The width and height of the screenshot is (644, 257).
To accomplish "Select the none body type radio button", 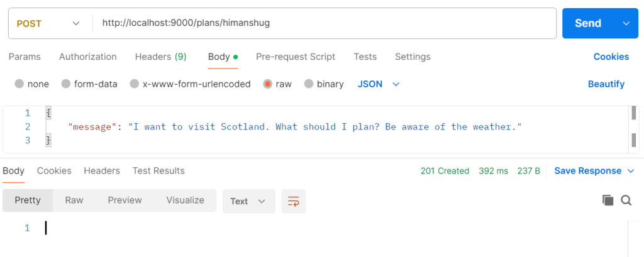I will click(19, 84).
